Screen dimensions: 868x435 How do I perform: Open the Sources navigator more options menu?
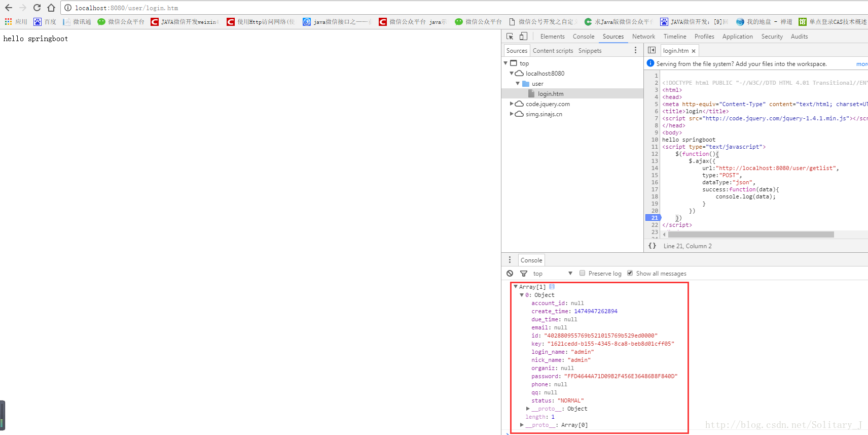635,50
